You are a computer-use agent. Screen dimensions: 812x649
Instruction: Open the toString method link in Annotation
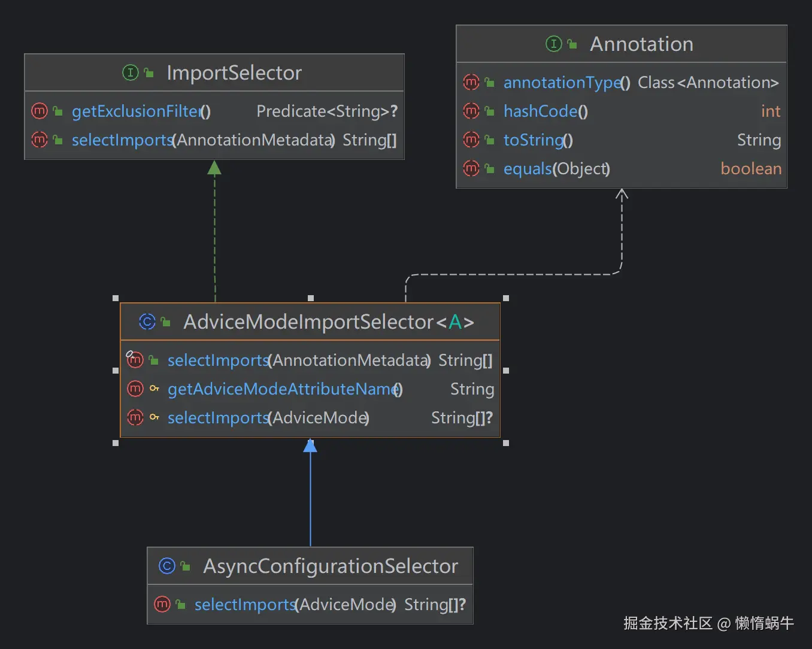click(532, 139)
